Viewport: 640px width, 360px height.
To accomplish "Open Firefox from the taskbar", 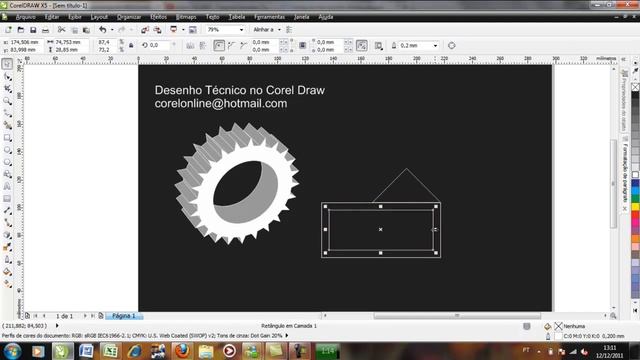I will (182, 351).
